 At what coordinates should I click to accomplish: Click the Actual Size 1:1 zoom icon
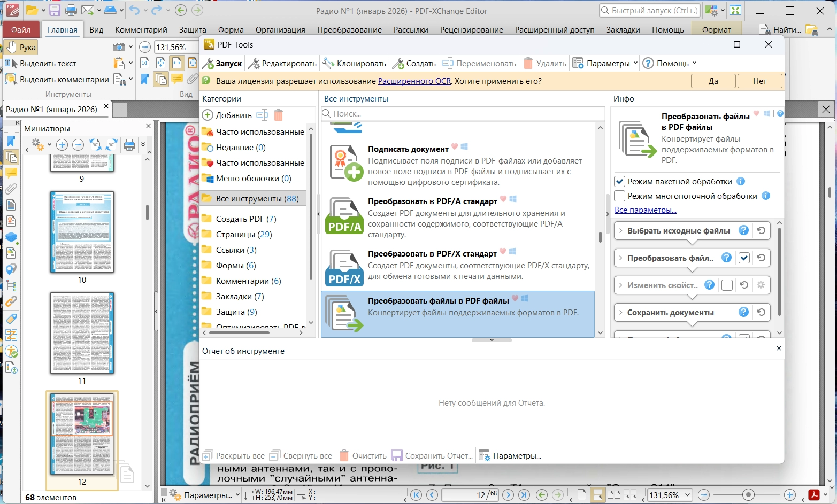[145, 63]
